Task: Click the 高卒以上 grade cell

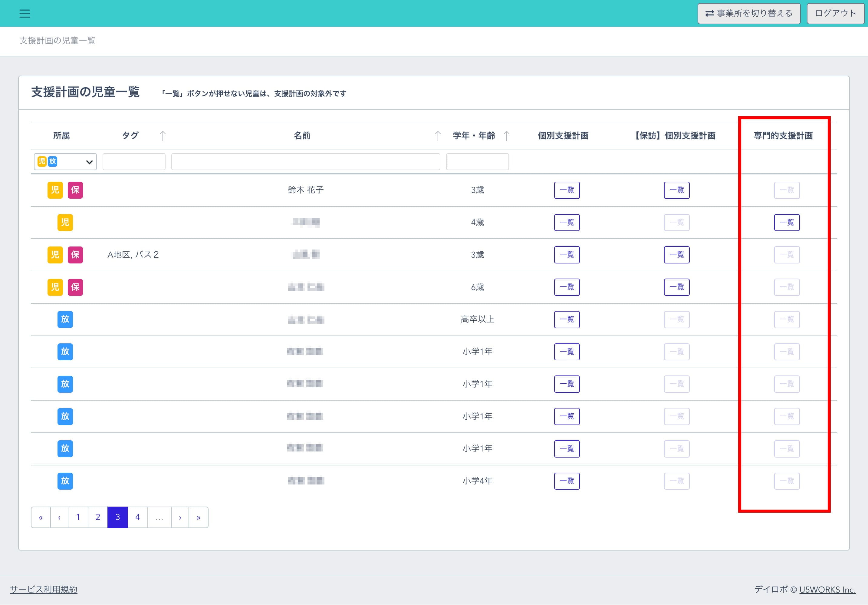Action: 477,319
